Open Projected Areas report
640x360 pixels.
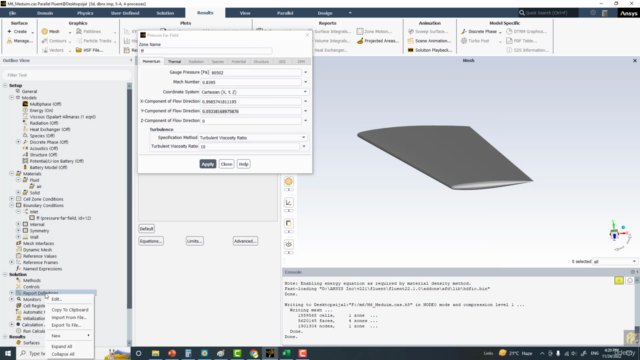377,41
